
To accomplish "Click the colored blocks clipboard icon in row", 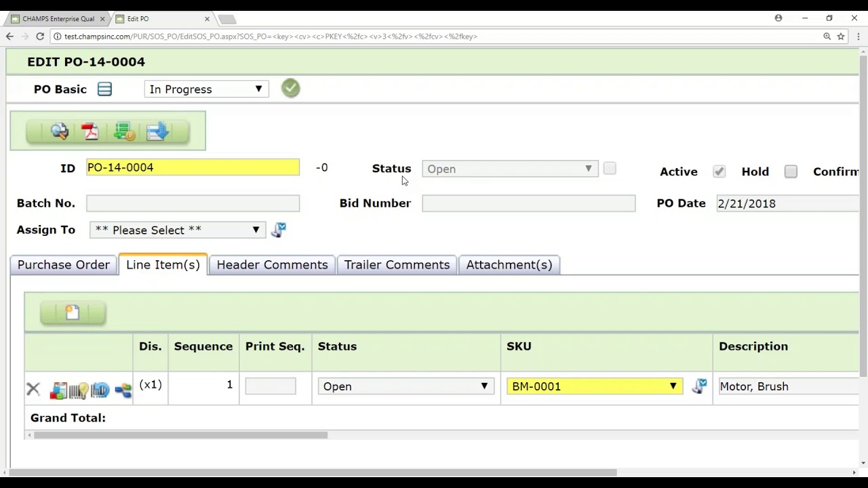I will 58,390.
